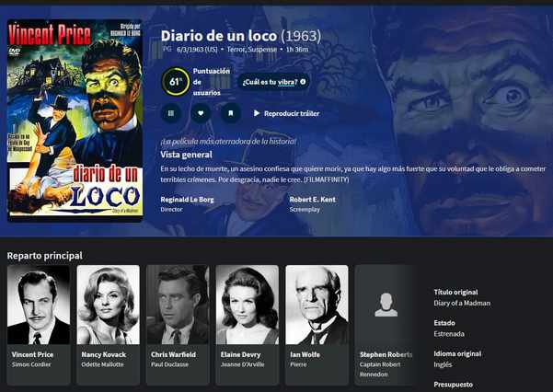Open the ¿Cuál es tu vibra? button
The width and height of the screenshot is (553, 392).
274,82
